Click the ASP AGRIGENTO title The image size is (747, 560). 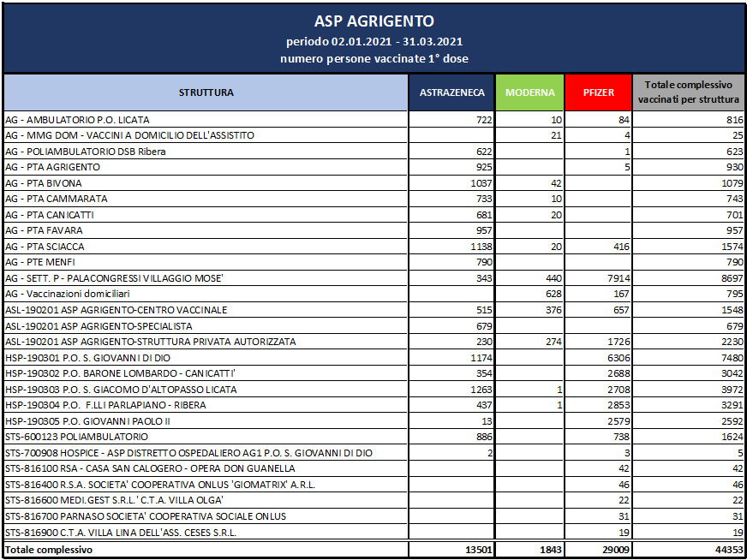(374, 21)
